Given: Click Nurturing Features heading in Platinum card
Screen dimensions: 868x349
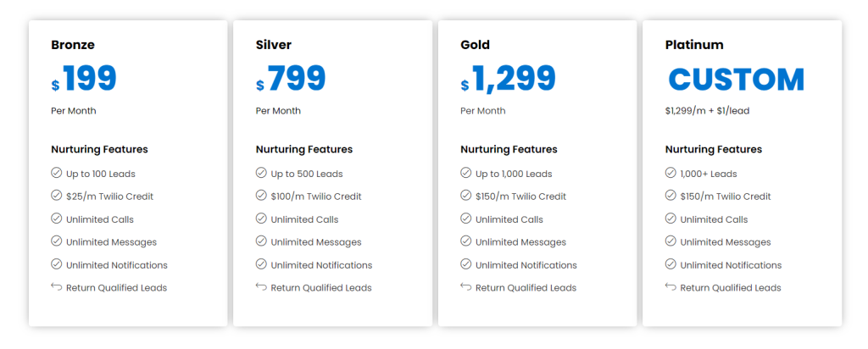Looking at the screenshot, I should [714, 149].
